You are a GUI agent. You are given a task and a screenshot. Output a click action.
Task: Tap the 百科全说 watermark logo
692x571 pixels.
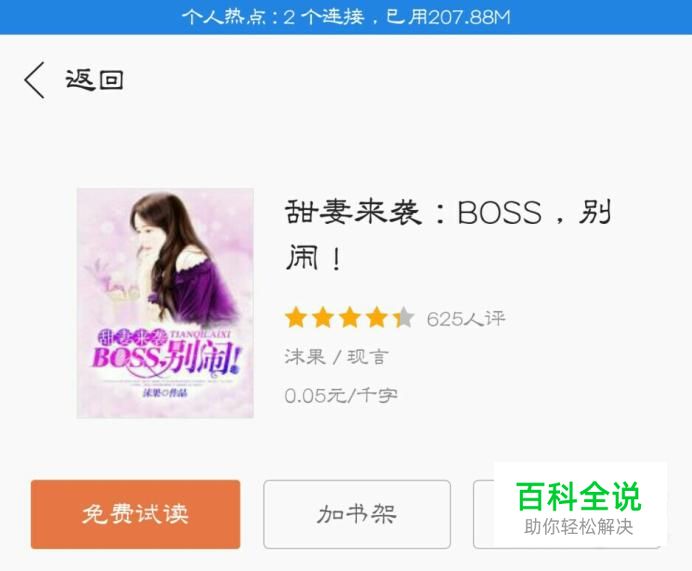579,497
